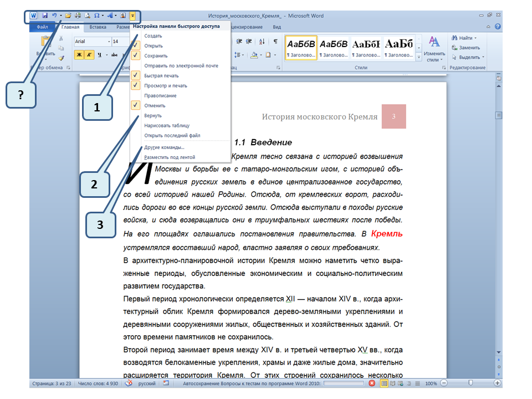Click the Quick Print printer icon
The width and height of the screenshot is (532, 399).
78,16
